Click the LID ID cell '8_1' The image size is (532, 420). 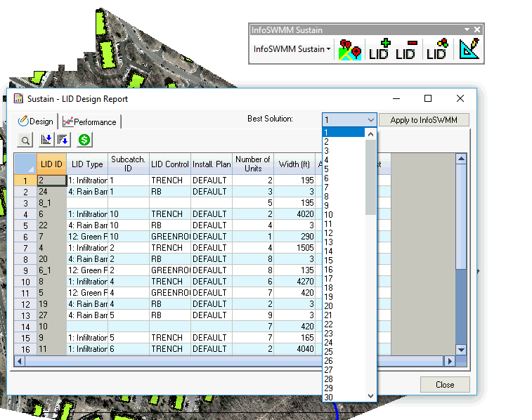(51, 203)
